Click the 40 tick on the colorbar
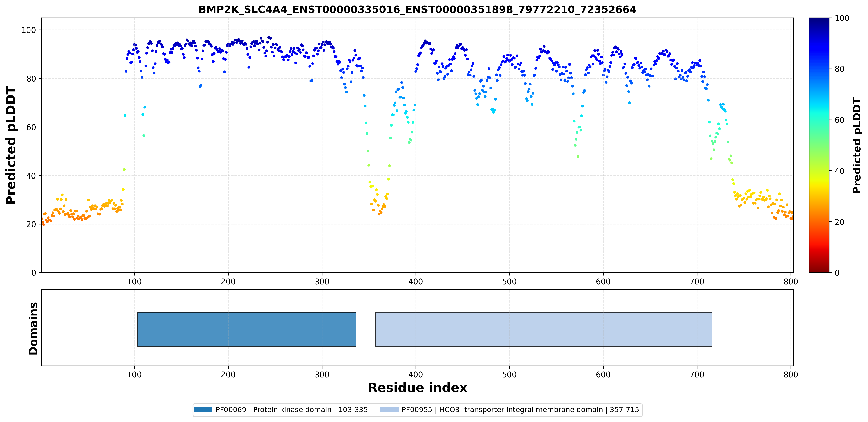This screenshot has width=868, height=422. tap(839, 171)
